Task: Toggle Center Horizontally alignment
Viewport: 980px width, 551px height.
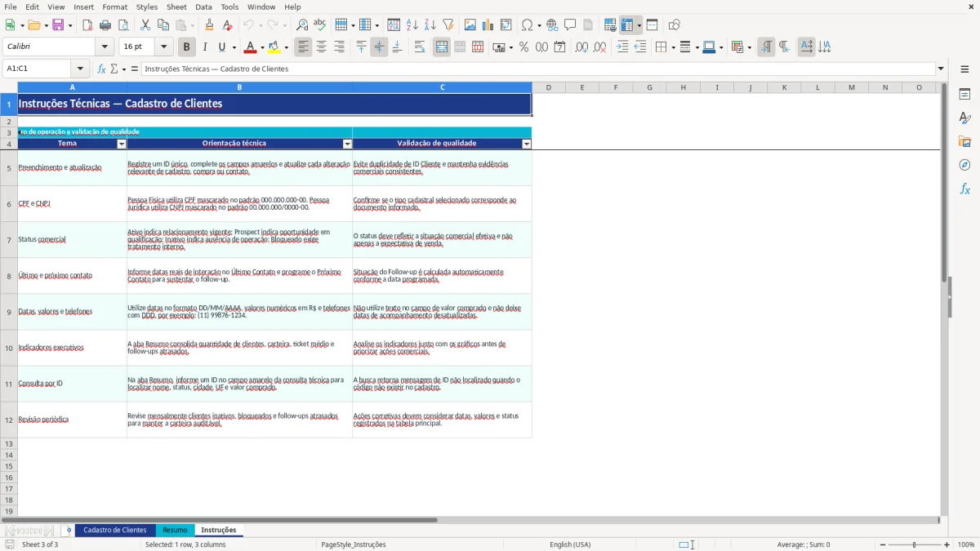Action: point(322,47)
